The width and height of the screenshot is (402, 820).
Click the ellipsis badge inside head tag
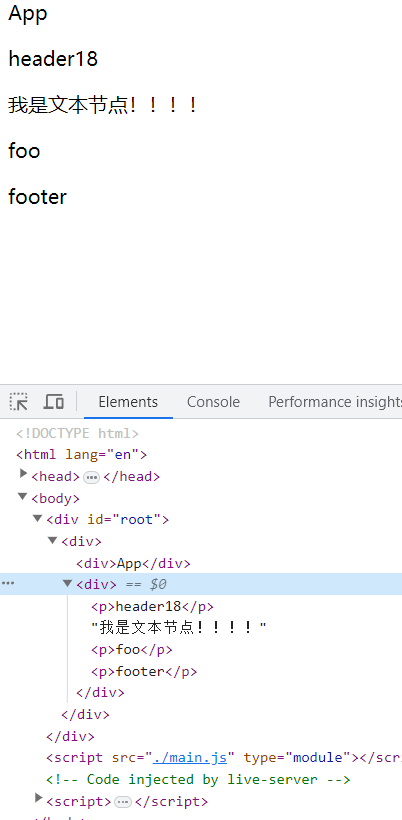coord(91,477)
